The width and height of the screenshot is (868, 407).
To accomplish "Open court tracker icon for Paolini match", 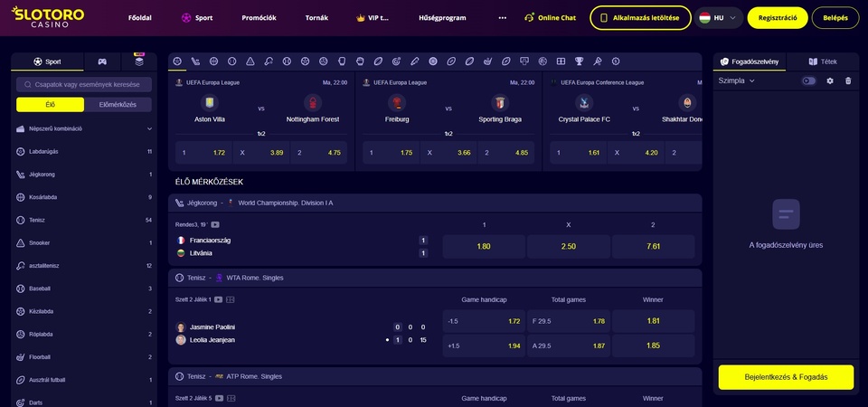I will pos(231,299).
